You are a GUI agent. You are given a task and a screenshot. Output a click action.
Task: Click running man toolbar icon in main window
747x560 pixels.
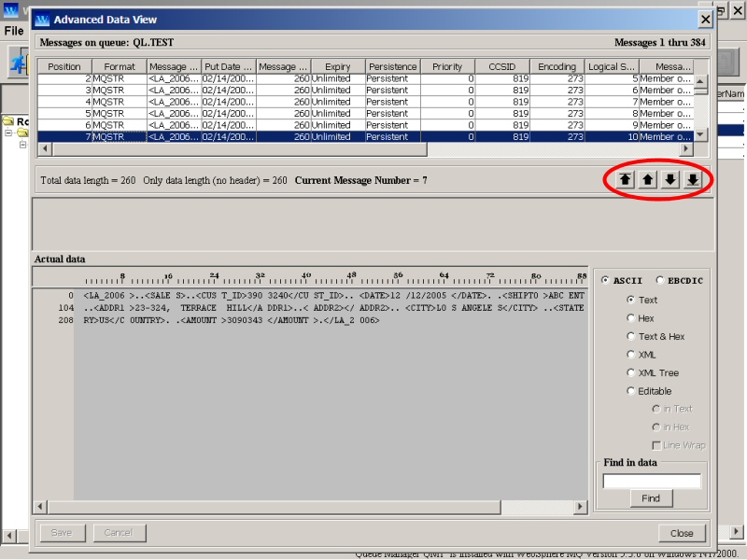(19, 63)
